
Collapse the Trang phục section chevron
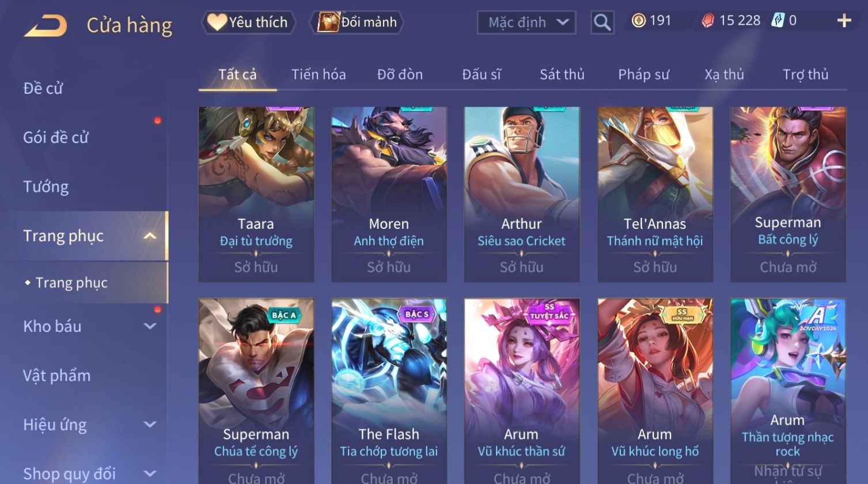coord(150,236)
